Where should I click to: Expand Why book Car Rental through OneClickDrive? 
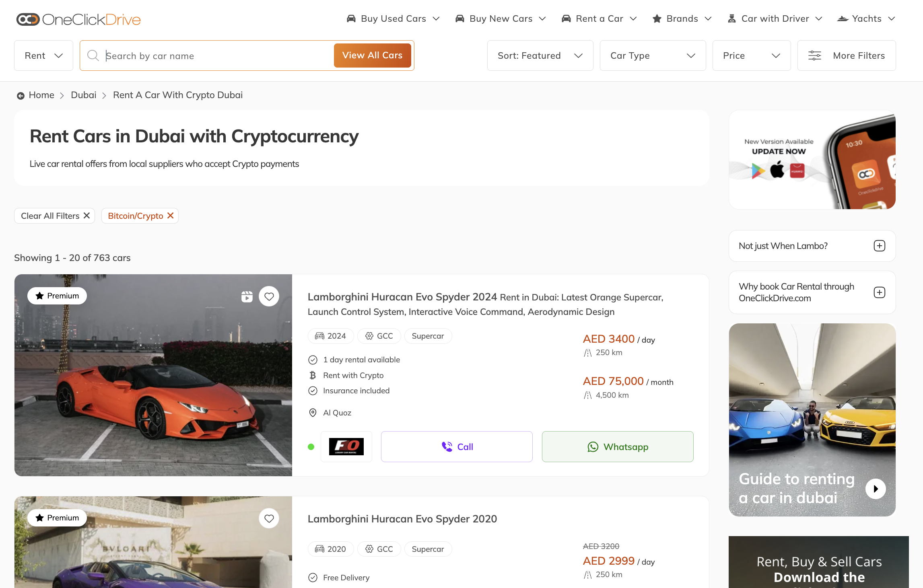(x=879, y=292)
